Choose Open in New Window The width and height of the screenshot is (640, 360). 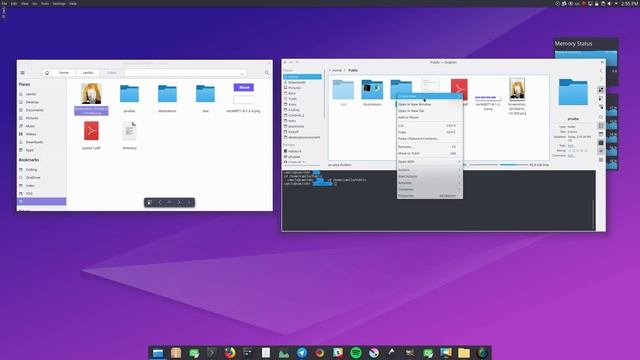pos(429,104)
